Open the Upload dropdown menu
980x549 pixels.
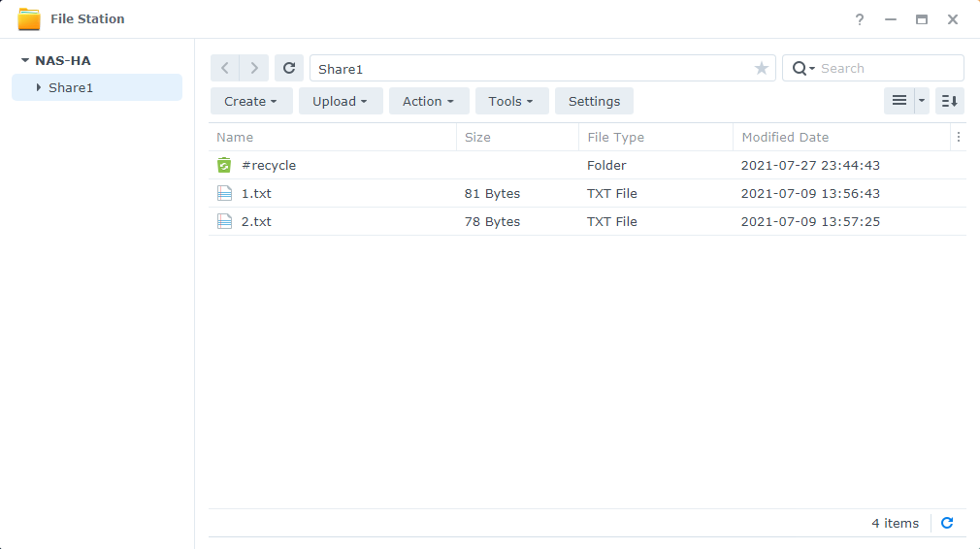(x=340, y=101)
